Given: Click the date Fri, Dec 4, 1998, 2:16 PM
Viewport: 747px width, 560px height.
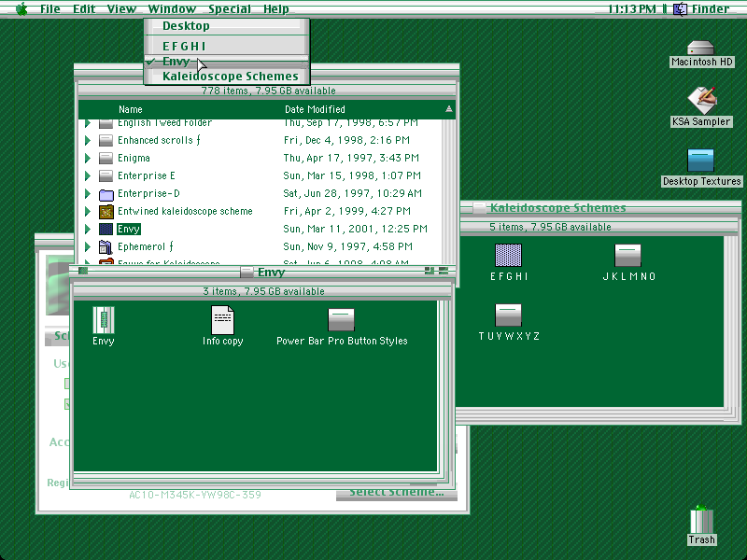Looking at the screenshot, I should (x=346, y=141).
